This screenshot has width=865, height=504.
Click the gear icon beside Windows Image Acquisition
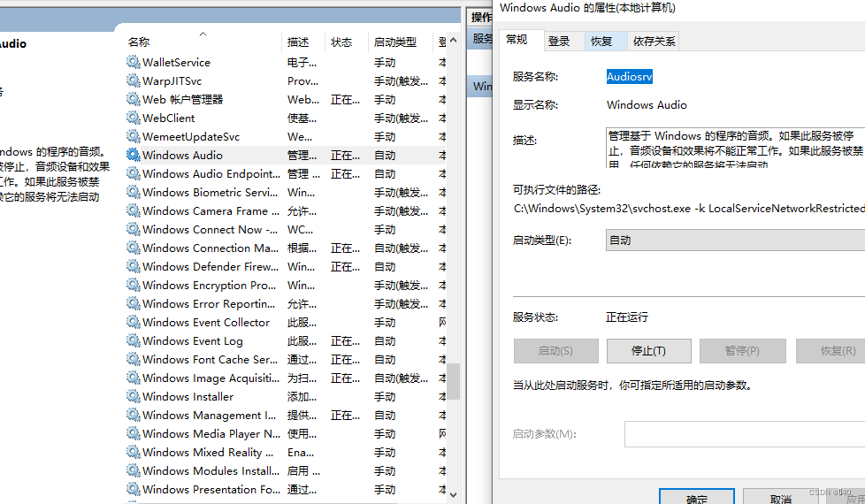133,378
